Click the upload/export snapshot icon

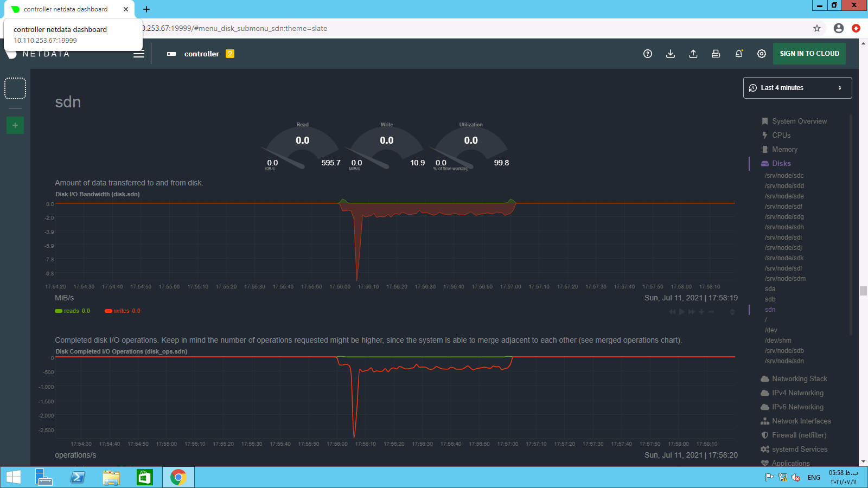(x=693, y=54)
